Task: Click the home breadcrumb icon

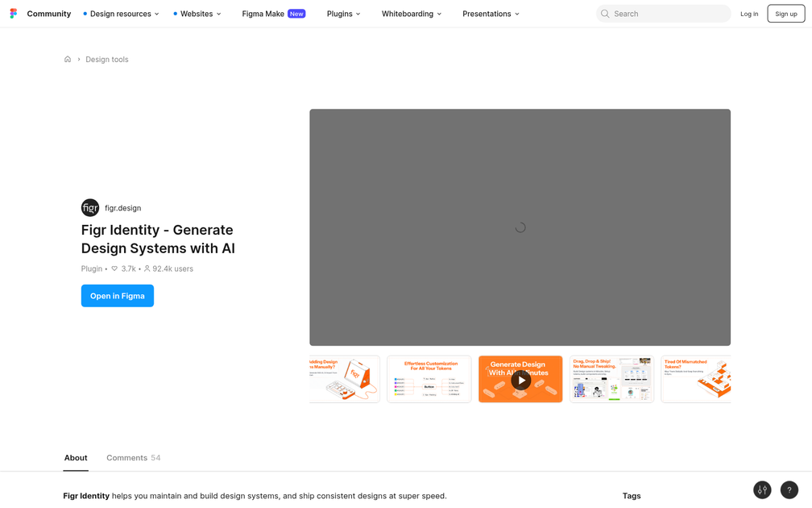Action: click(x=68, y=59)
